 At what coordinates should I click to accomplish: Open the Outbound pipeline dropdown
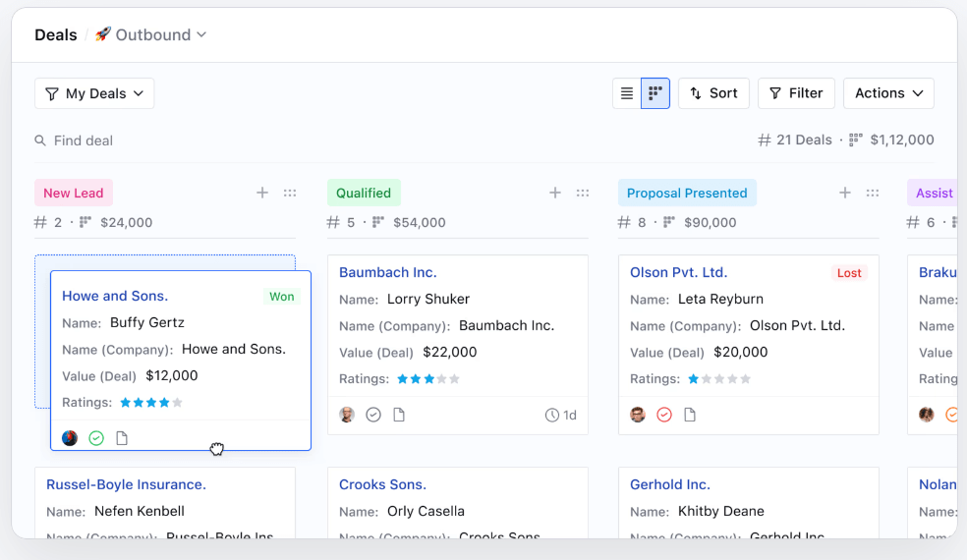point(151,35)
